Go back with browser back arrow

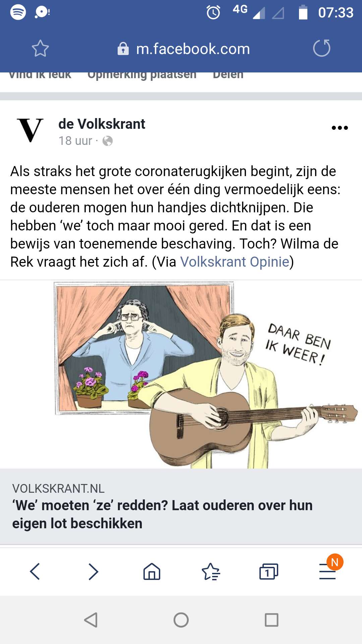[x=35, y=571]
